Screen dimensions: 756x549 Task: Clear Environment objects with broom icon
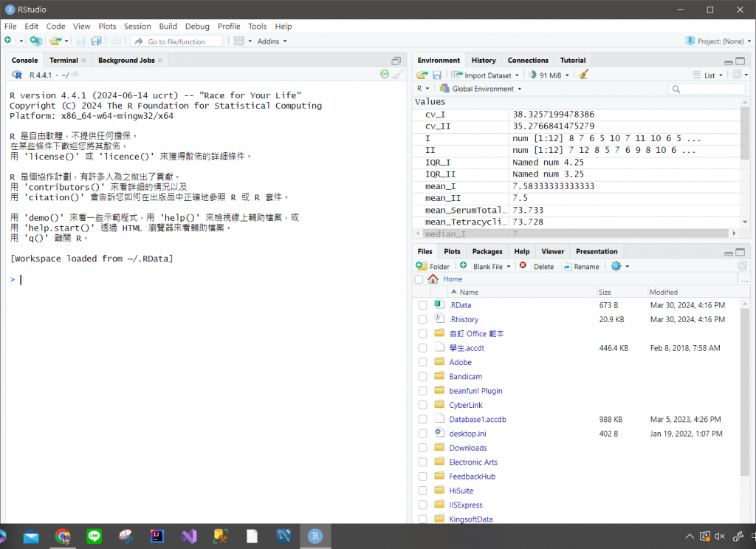583,75
